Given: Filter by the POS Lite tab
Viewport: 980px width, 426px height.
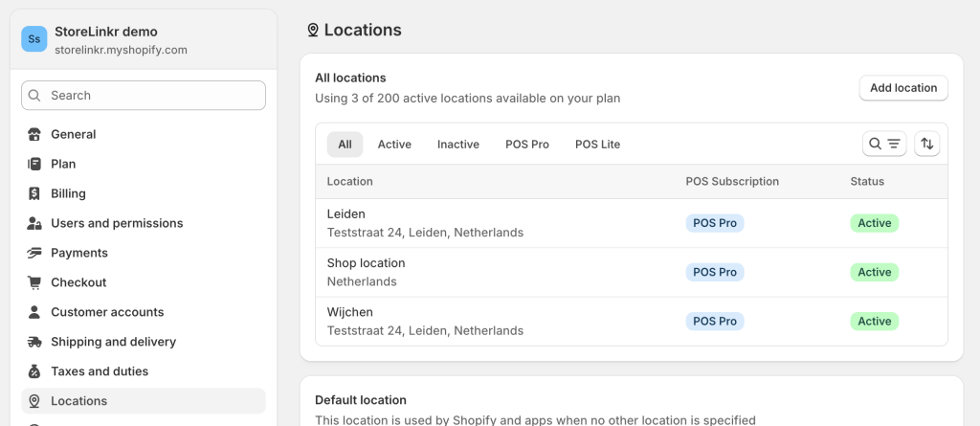Looking at the screenshot, I should coord(597,145).
